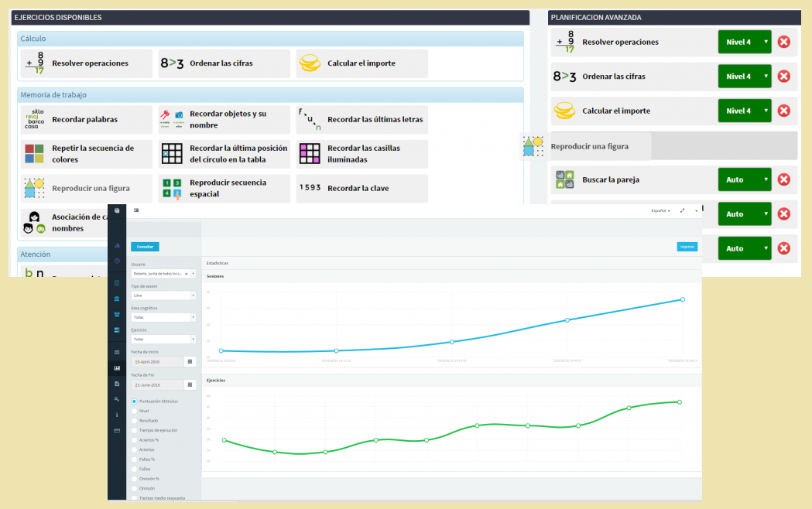Open calendar picker for Fecha de Inicio
This screenshot has height=509, width=812.
pos(190,361)
